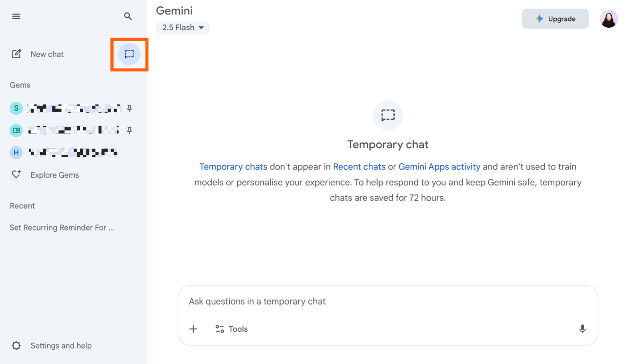Click the plus icon to add files
This screenshot has height=364, width=627.
(x=193, y=329)
